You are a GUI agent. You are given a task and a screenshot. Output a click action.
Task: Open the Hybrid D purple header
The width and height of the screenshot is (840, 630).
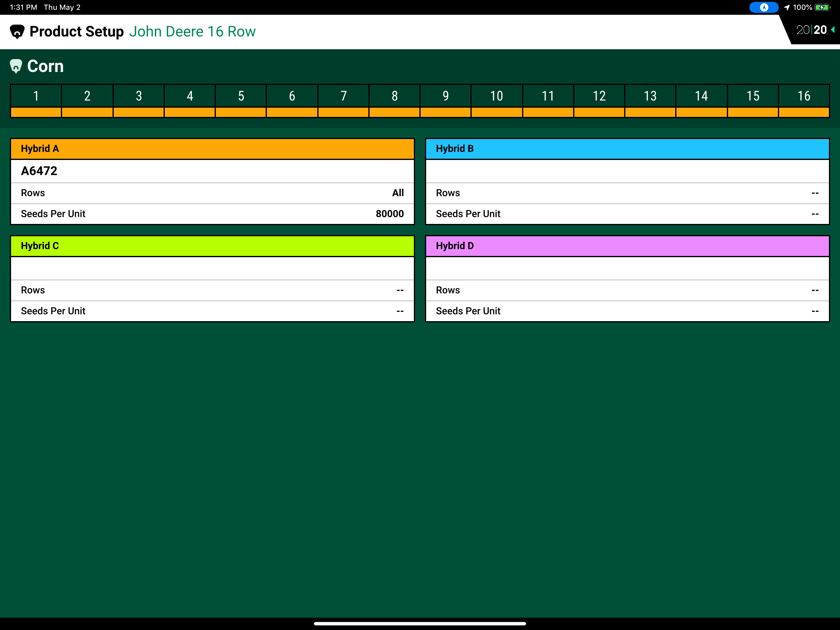coord(627,246)
